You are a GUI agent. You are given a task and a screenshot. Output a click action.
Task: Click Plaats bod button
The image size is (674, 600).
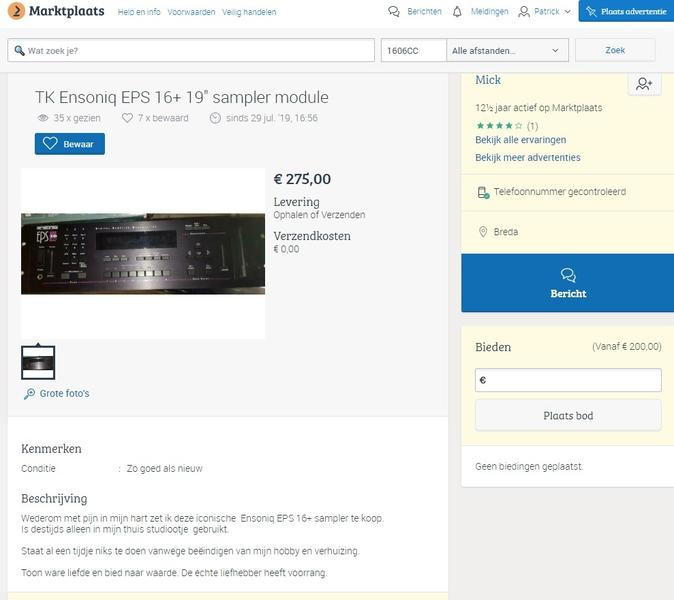point(568,416)
